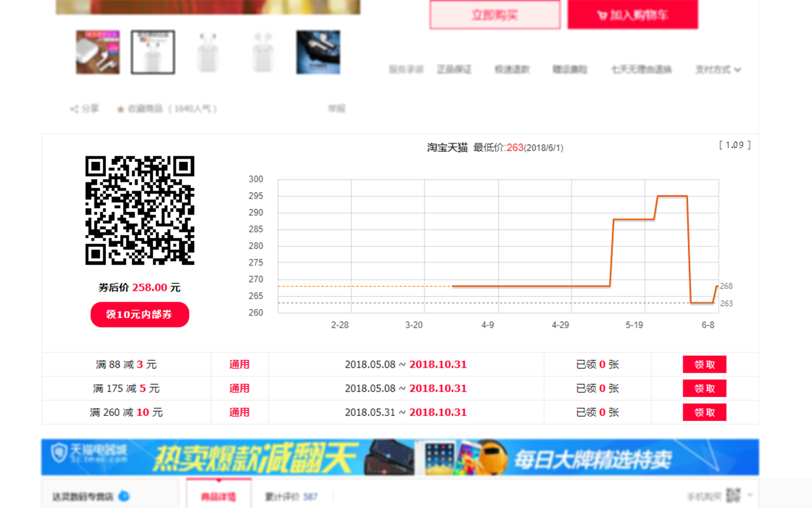This screenshot has height=508, width=812.
Task: Click the 295 price peak on the chart
Action: pyautogui.click(x=672, y=196)
